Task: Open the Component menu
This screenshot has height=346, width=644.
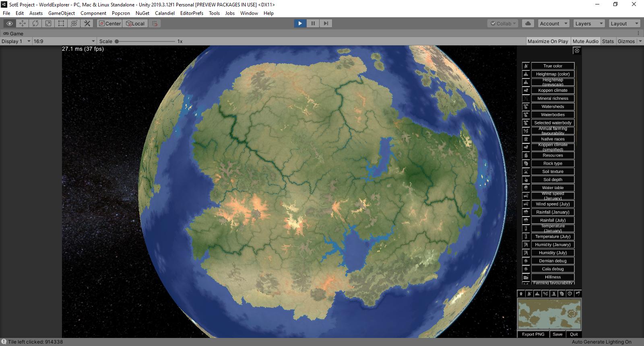Action: click(93, 13)
